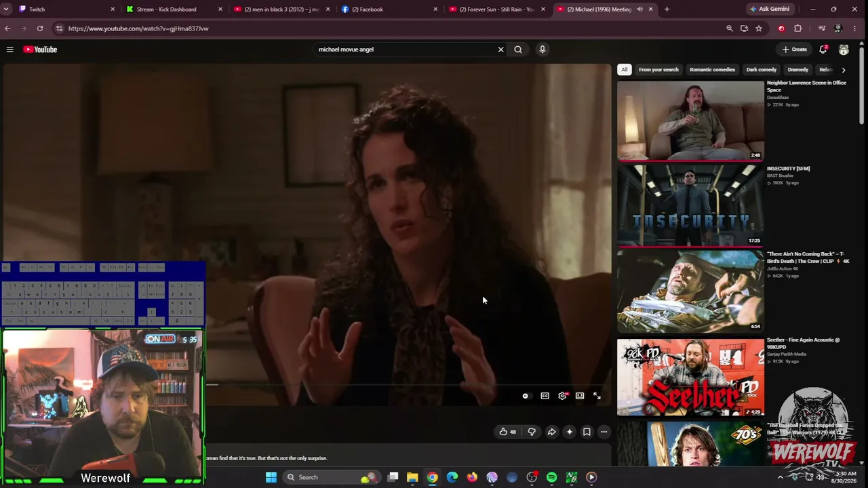Switch to the Twitch tab
The width and height of the screenshot is (868, 488).
[66, 9]
